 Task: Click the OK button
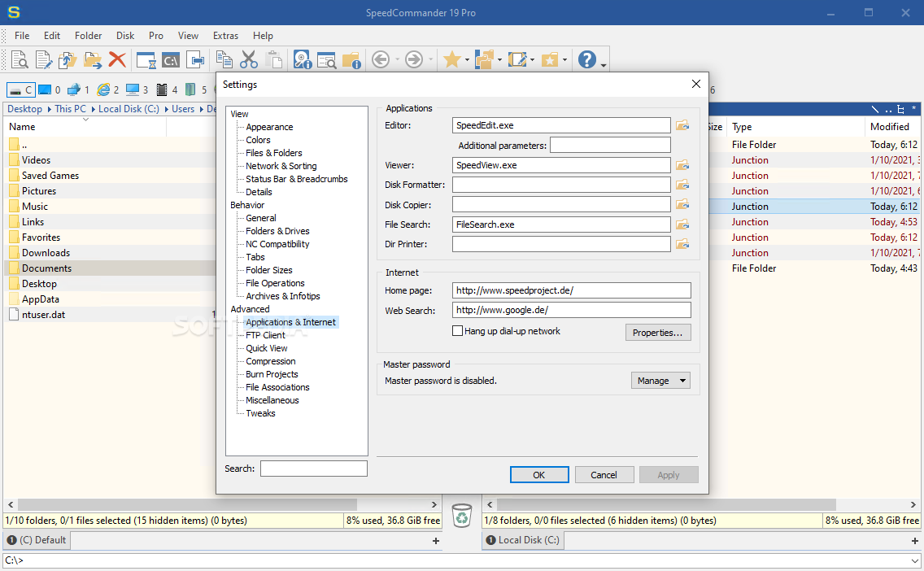pyautogui.click(x=539, y=475)
